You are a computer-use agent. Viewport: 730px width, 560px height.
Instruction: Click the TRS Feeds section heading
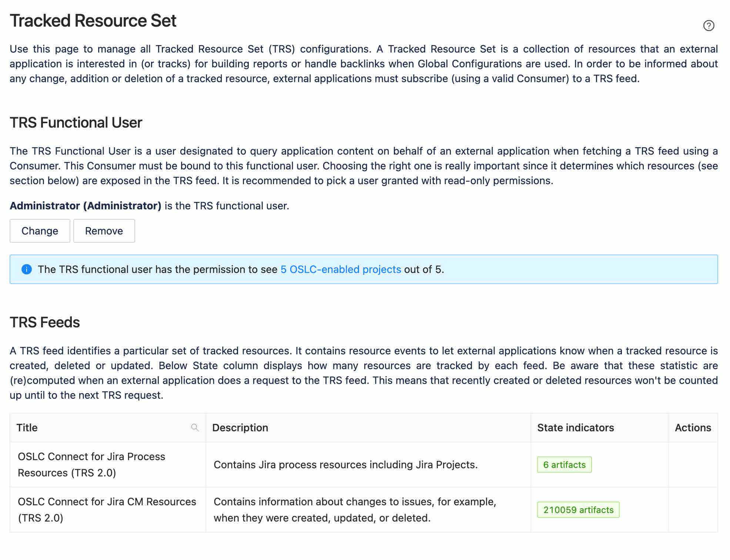[45, 323]
